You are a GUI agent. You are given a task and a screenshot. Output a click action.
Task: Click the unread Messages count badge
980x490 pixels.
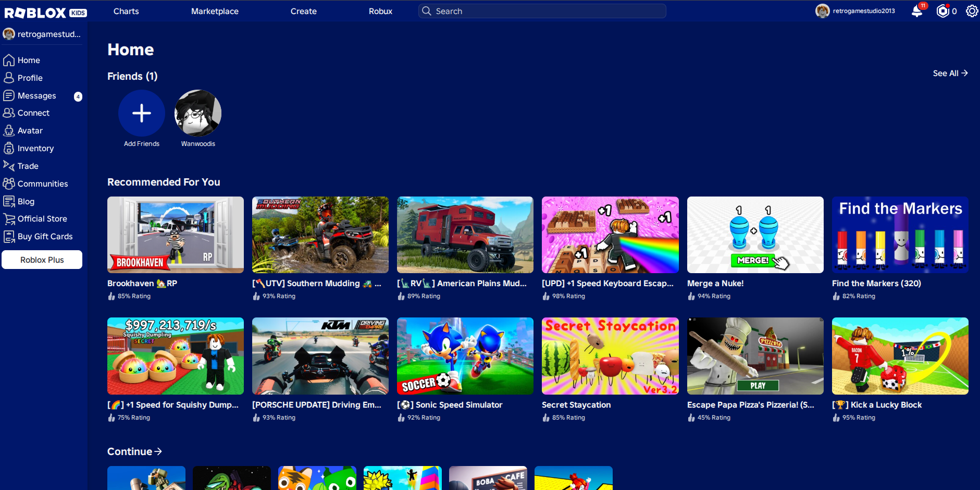78,96
